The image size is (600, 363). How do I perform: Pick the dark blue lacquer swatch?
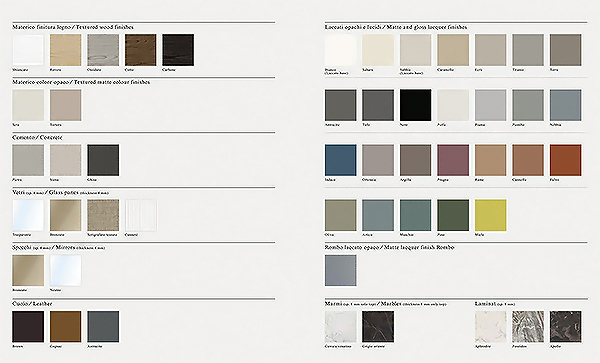point(340,160)
